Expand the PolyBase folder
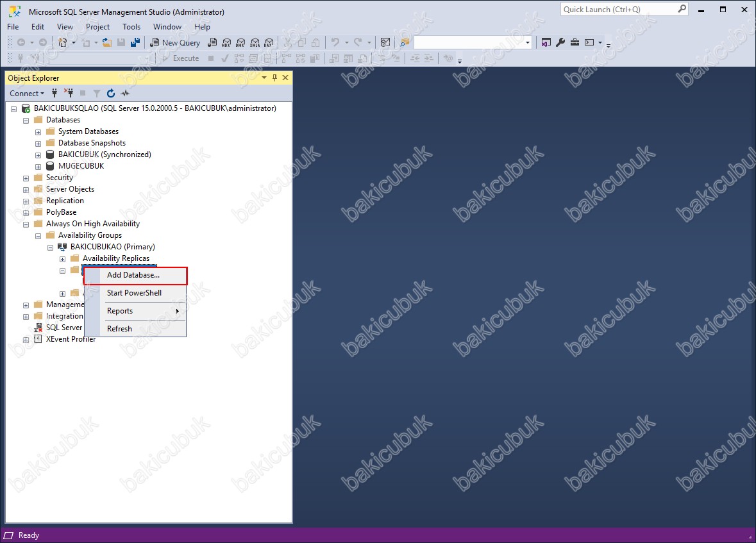The height and width of the screenshot is (543, 756). point(26,213)
